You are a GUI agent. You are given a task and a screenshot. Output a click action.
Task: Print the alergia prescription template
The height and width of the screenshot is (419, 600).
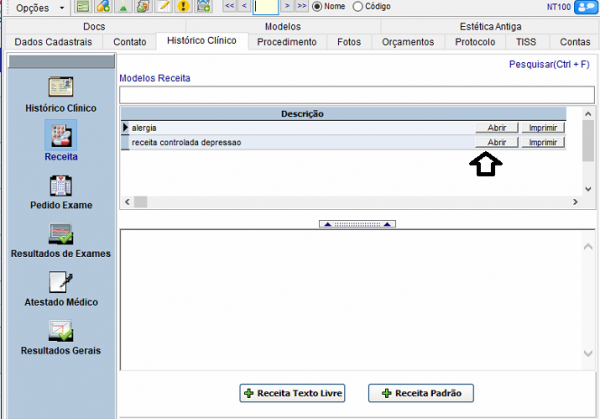(x=543, y=128)
